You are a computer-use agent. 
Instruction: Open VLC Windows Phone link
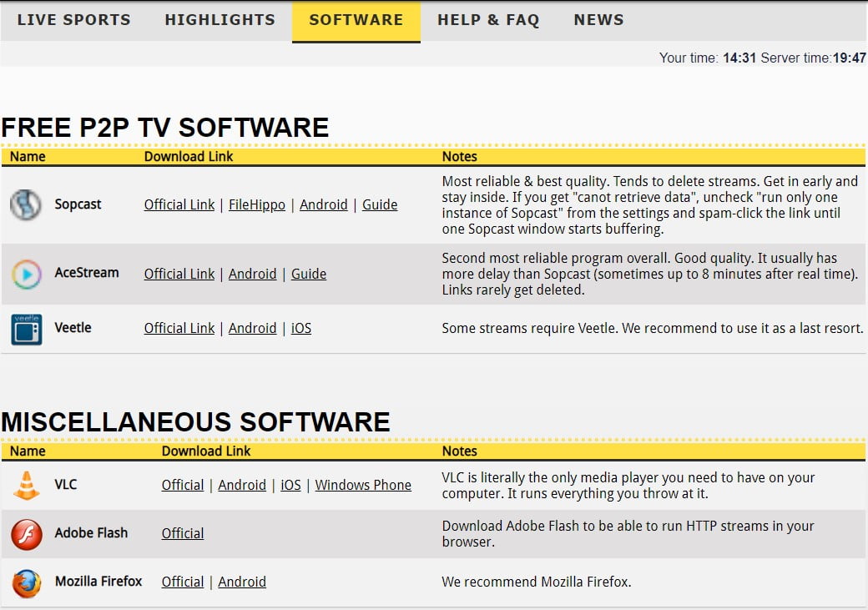pyautogui.click(x=363, y=485)
